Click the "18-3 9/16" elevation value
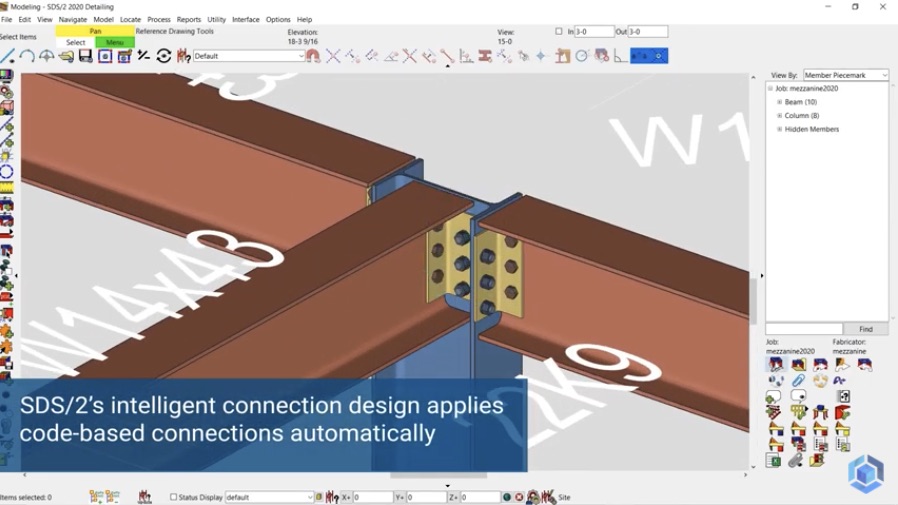This screenshot has height=505, width=898. coord(303,41)
